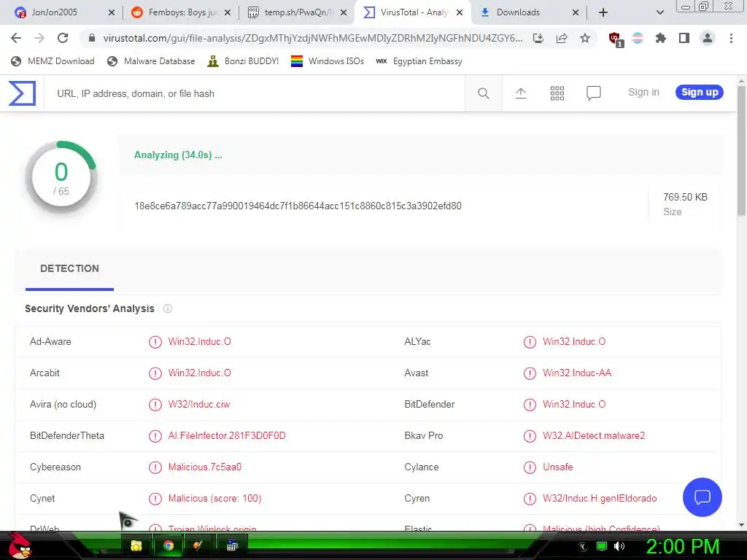Viewport: 747px width, 560px height.
Task: Click the Angry Birds start button
Action: tap(20, 545)
